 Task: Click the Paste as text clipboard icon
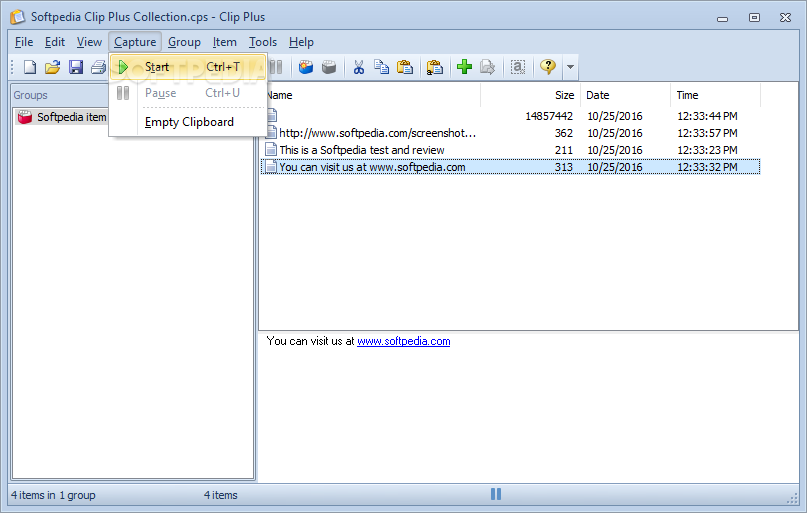434,67
